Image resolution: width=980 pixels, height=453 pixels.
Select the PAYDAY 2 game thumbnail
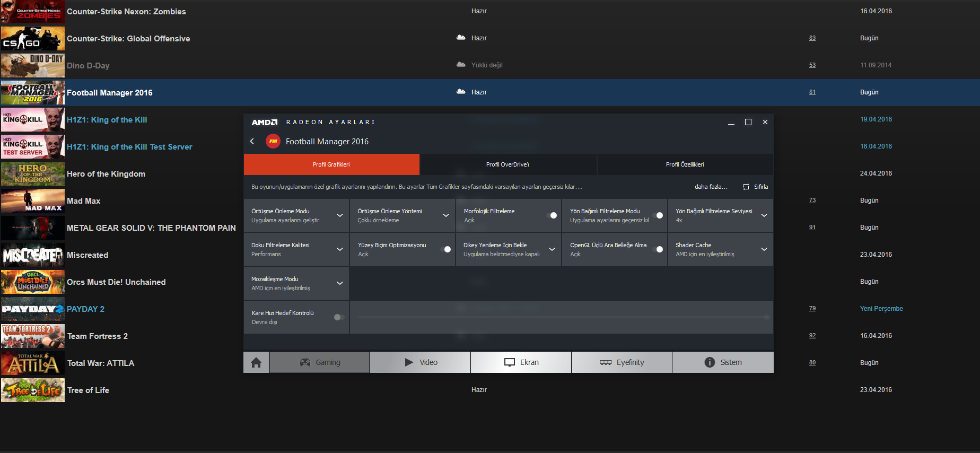click(33, 309)
